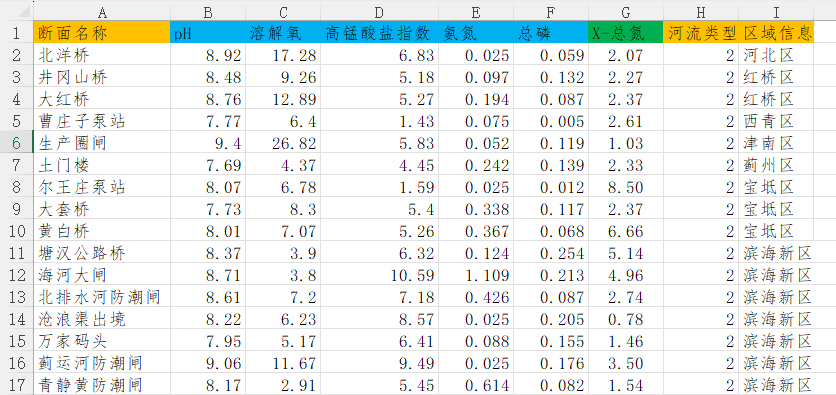Image resolution: width=836 pixels, height=395 pixels.
Task: Select the cell 海河大闸
Action: (102, 275)
